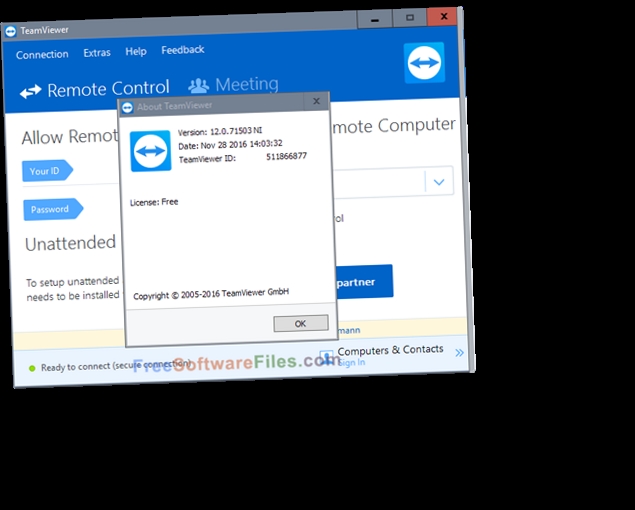Viewport: 635px width, 510px height.
Task: Expand Computers & Contacts chevron
Action: coord(459,352)
